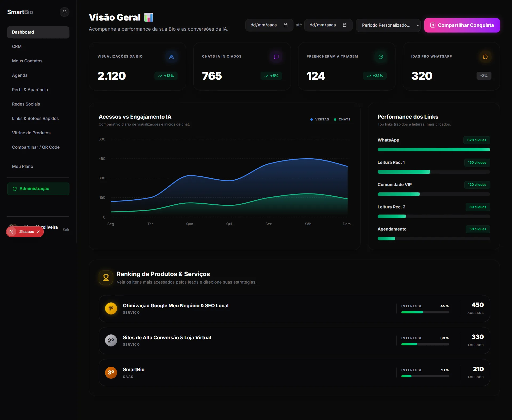512x420 pixels.
Task: Click the -2% trend badge
Action: tap(484, 76)
